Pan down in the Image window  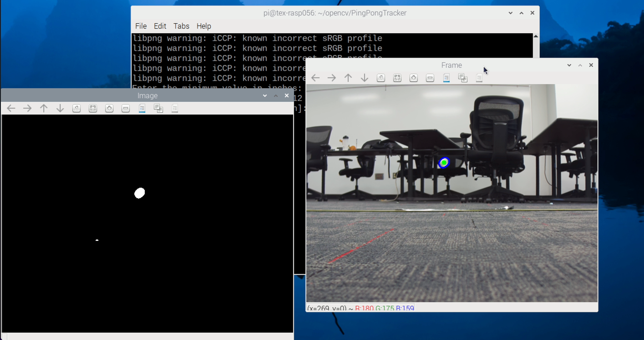(60, 108)
